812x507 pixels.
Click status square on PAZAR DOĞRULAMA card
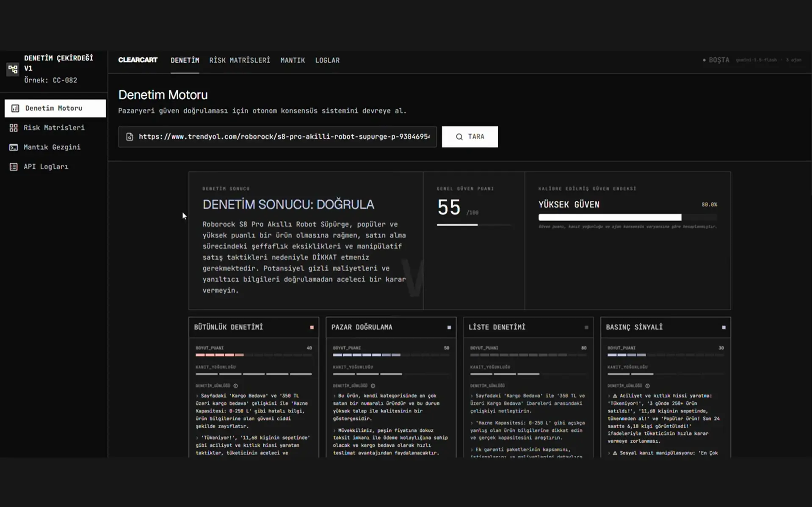pyautogui.click(x=449, y=328)
